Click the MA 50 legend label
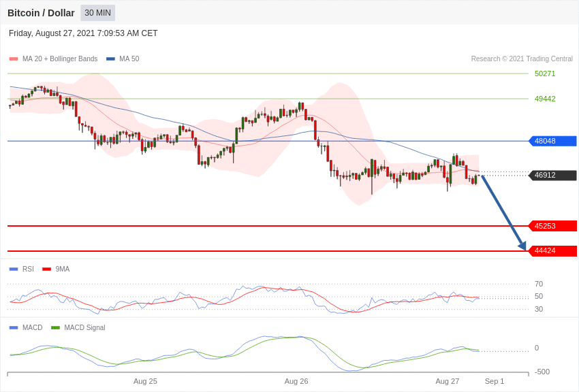Image resolution: width=579 pixels, height=392 pixels. click(129, 59)
